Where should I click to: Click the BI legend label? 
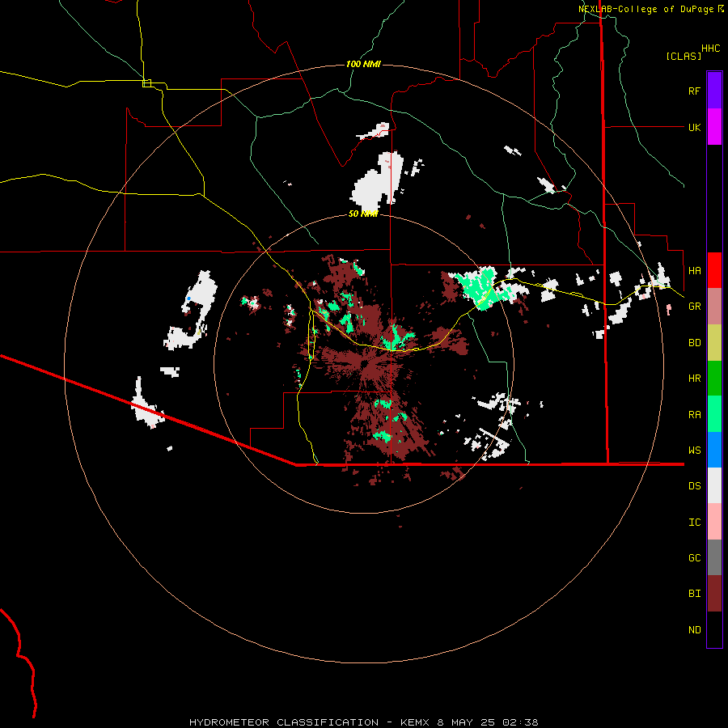click(x=694, y=594)
